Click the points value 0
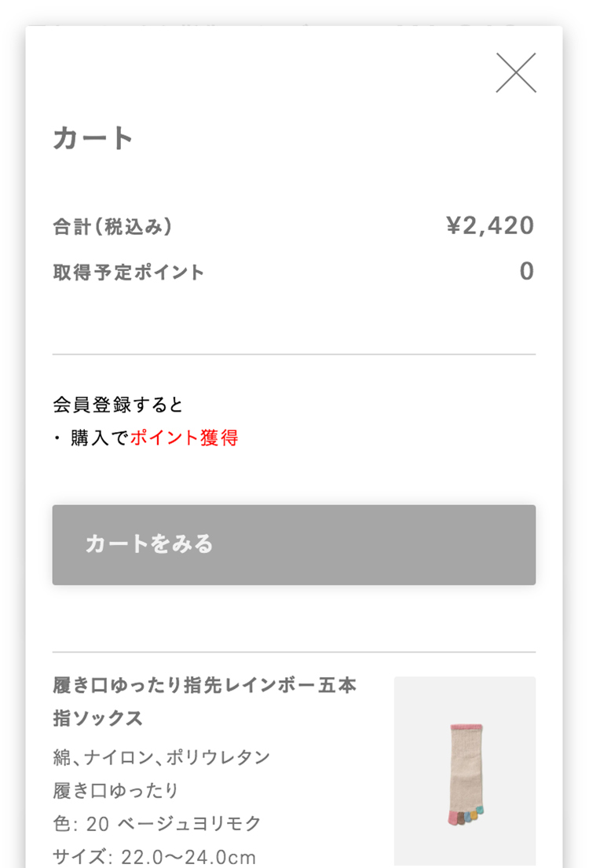589x868 pixels. click(526, 272)
